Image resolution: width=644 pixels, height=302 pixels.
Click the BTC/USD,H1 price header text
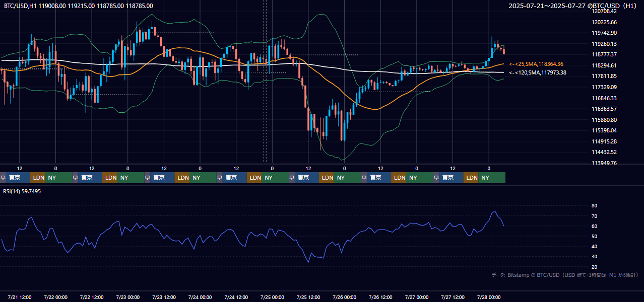[79, 6]
